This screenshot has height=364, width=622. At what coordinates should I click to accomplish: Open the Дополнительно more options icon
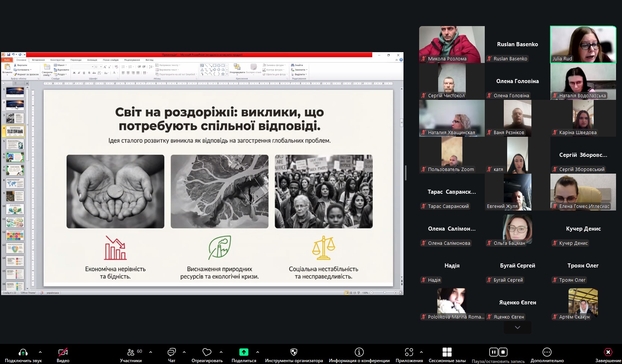(x=547, y=352)
